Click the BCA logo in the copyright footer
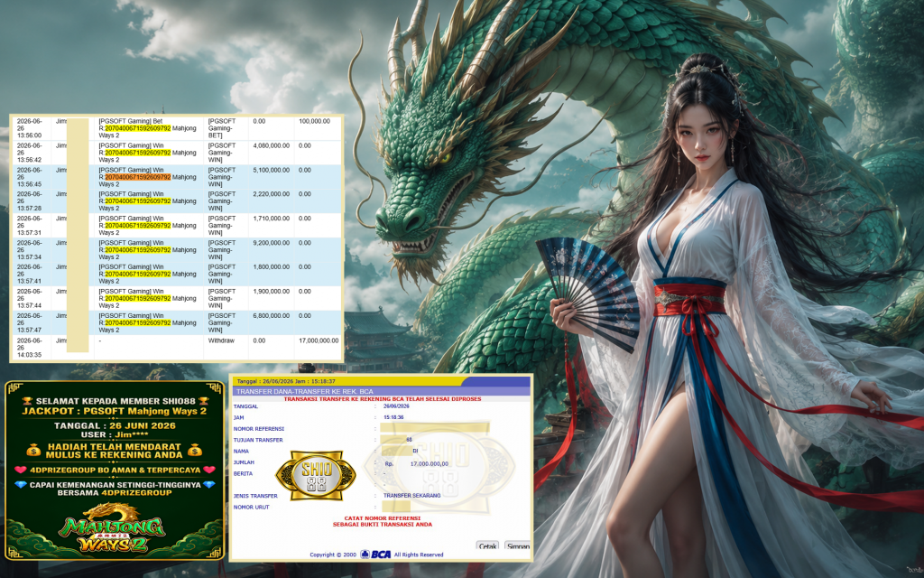The image size is (924, 578). pyautogui.click(x=376, y=555)
